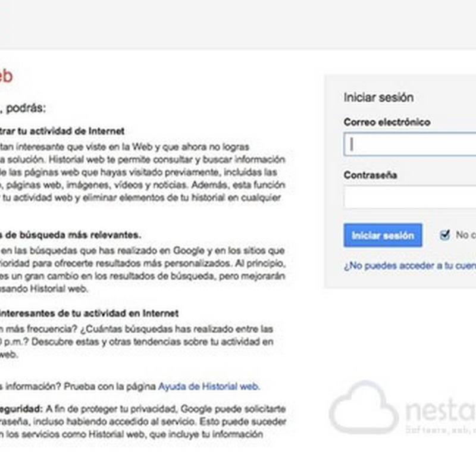Click the 'Contraseña' field label
The width and height of the screenshot is (476, 476).
pos(370,175)
